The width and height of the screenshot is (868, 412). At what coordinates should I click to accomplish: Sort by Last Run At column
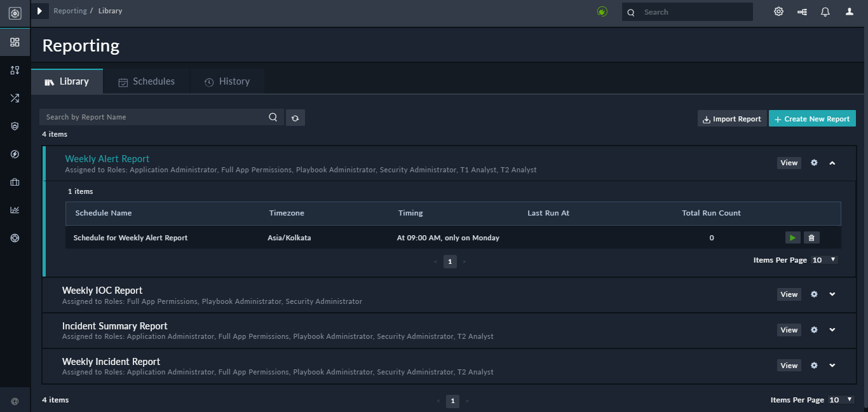pyautogui.click(x=548, y=213)
